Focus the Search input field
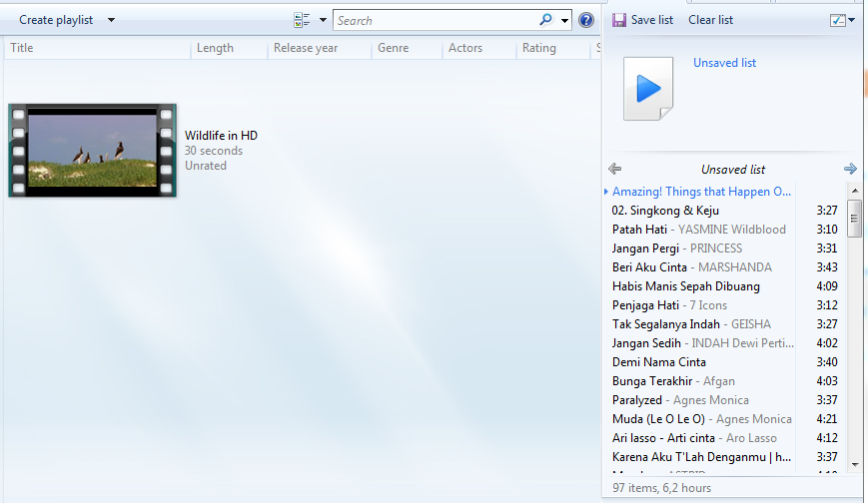868x503 pixels. 436,21
